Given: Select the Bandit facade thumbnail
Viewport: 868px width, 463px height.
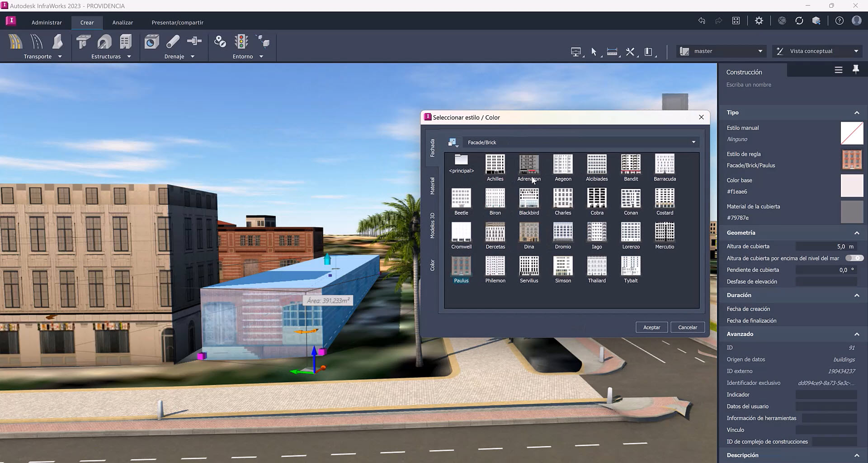Looking at the screenshot, I should click(x=630, y=165).
